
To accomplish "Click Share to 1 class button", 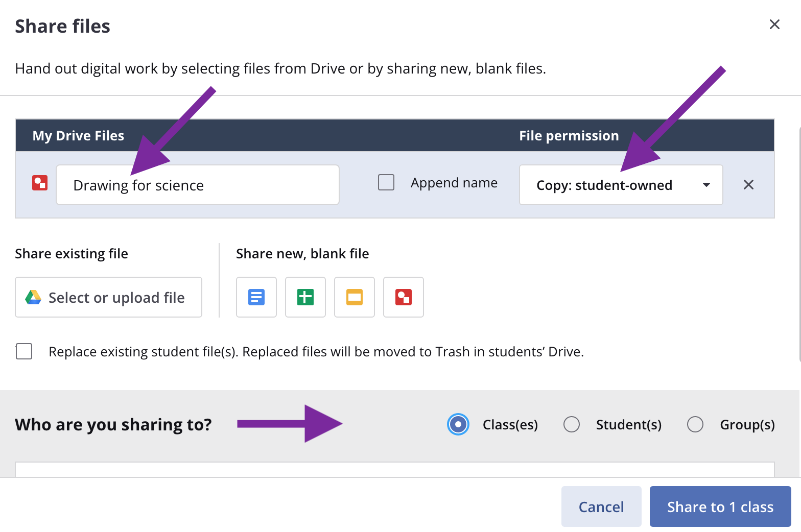I will [x=720, y=506].
